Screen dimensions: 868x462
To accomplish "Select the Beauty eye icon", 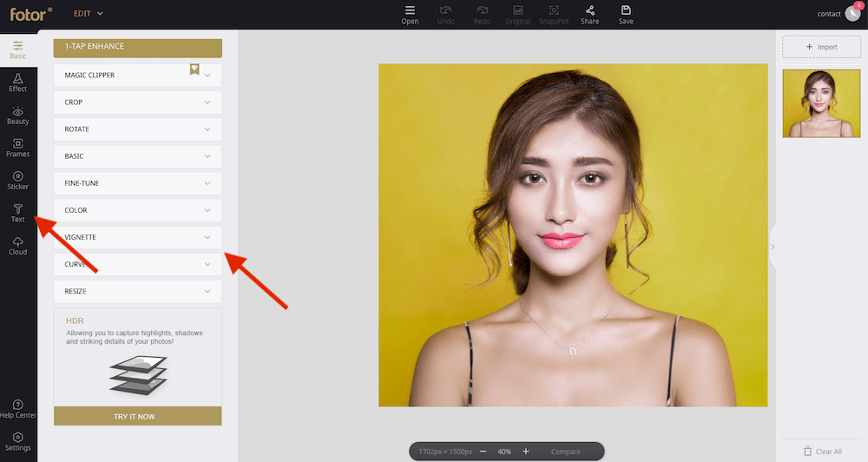I will [18, 111].
